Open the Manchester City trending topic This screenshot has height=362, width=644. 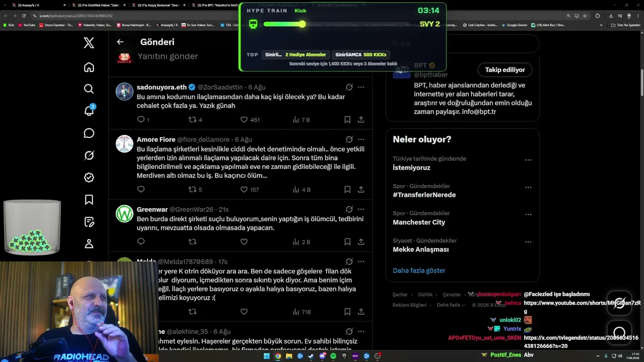(419, 222)
